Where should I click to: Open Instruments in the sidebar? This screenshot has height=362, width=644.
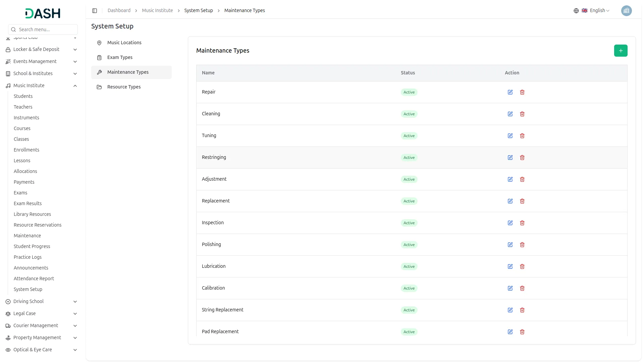coord(26,118)
